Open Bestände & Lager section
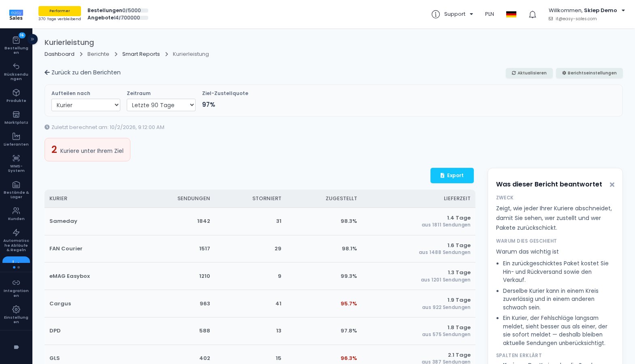Screen dimensions: 635x364 [x=16, y=190]
